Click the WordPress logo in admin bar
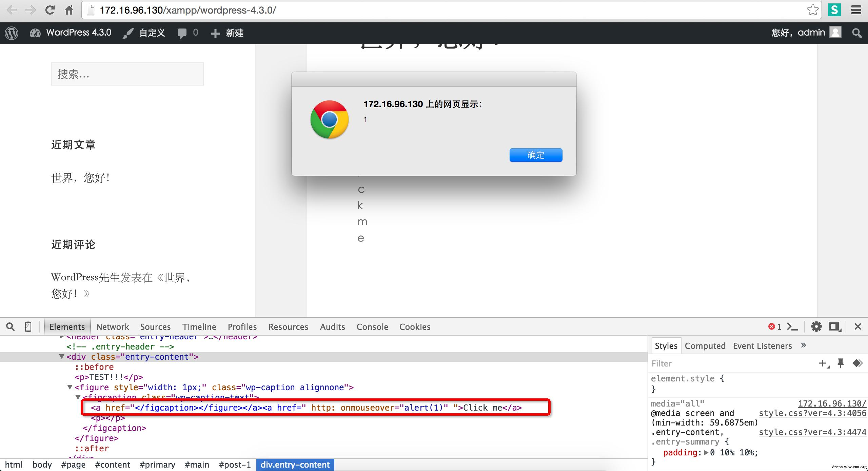The image size is (868, 471). [x=12, y=33]
